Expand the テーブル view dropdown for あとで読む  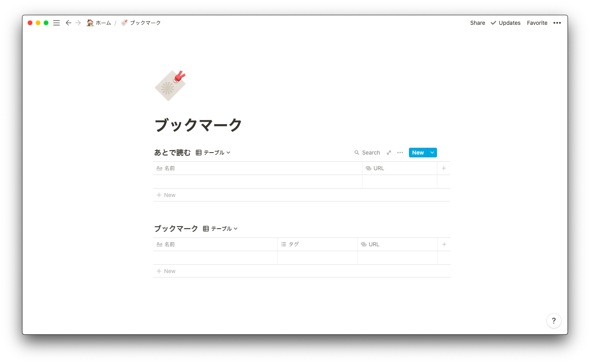pyautogui.click(x=213, y=153)
